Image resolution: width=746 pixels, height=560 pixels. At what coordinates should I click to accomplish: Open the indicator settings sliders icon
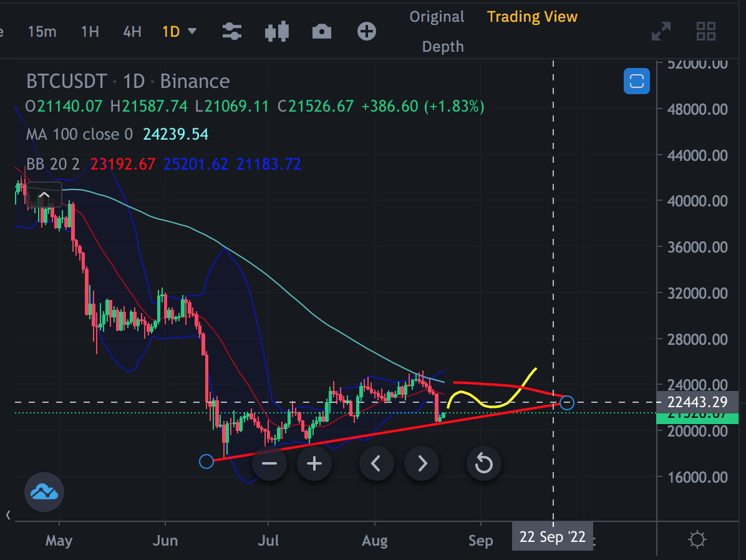pyautogui.click(x=231, y=31)
